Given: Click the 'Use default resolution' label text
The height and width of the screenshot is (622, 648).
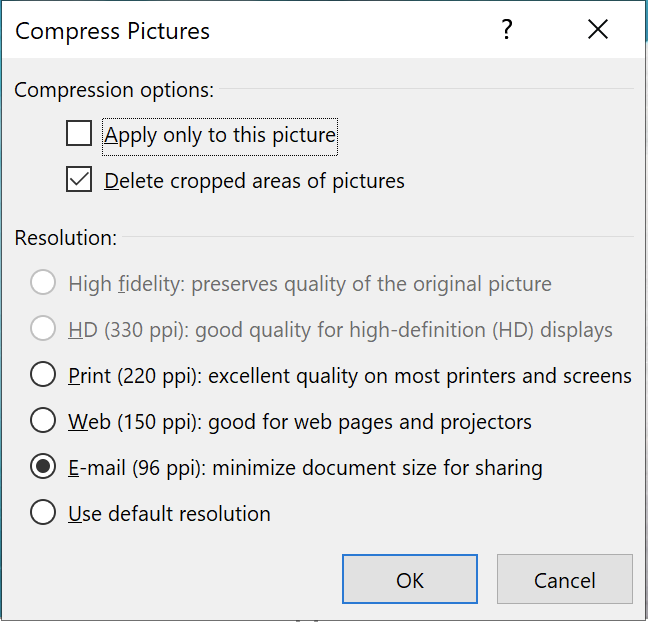Looking at the screenshot, I should 169,514.
